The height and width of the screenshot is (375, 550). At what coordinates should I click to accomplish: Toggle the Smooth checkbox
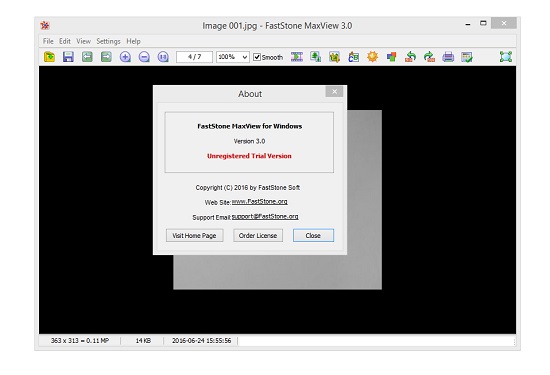coord(257,57)
